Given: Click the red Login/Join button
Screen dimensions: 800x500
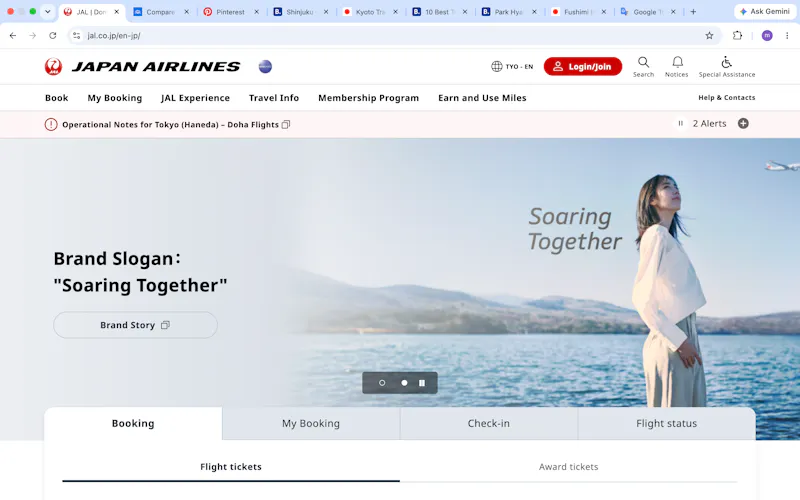Looking at the screenshot, I should point(583,66).
